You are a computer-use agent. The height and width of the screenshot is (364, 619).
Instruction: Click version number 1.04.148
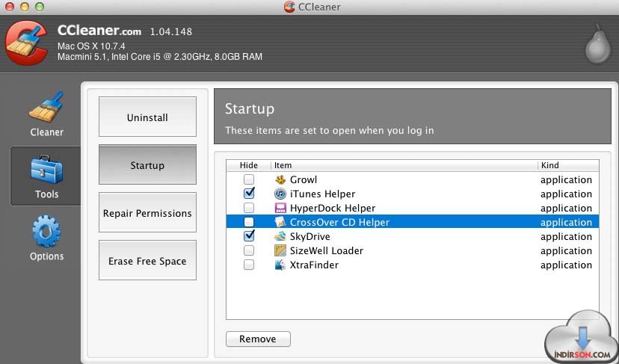pyautogui.click(x=171, y=31)
